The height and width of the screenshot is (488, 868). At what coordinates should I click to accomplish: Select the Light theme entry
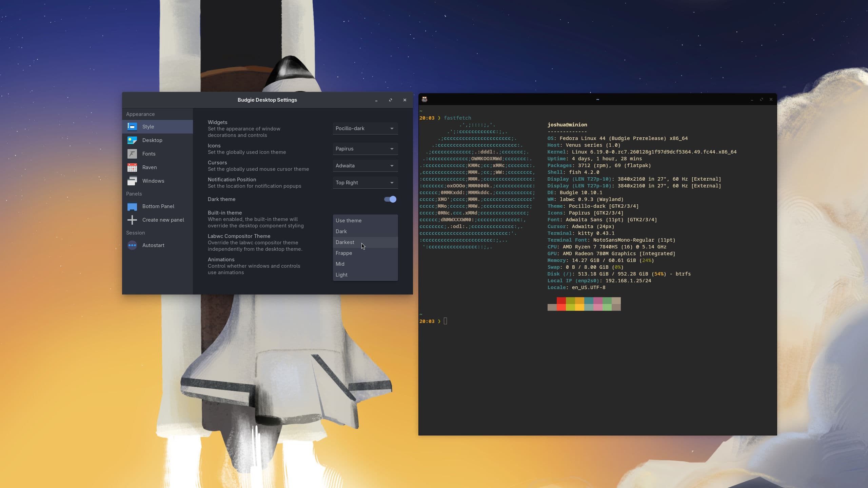pyautogui.click(x=341, y=275)
